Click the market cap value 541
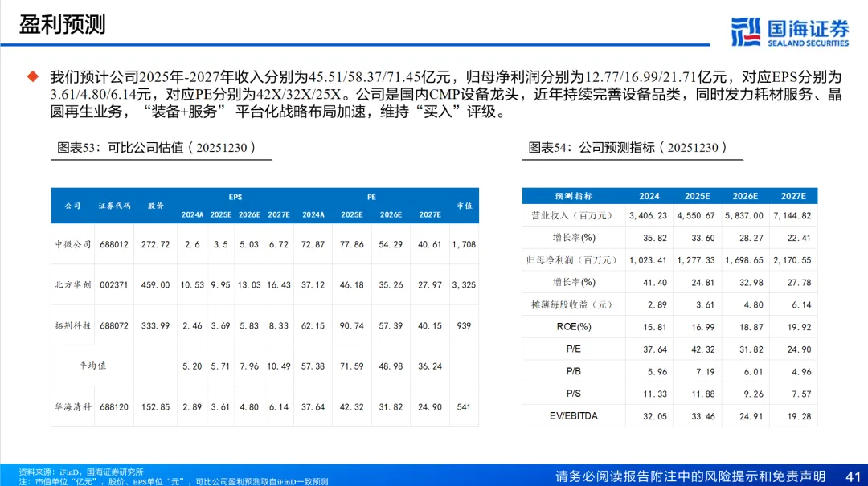 464,406
